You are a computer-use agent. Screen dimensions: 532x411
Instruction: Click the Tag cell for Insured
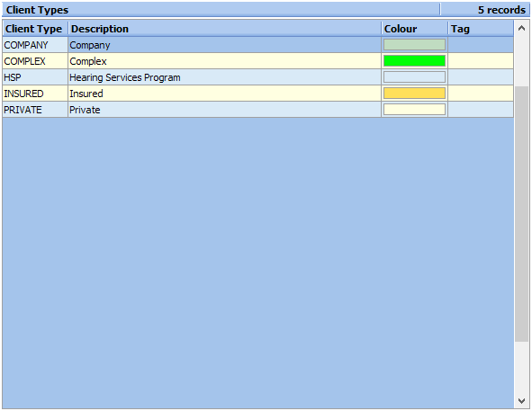point(481,94)
